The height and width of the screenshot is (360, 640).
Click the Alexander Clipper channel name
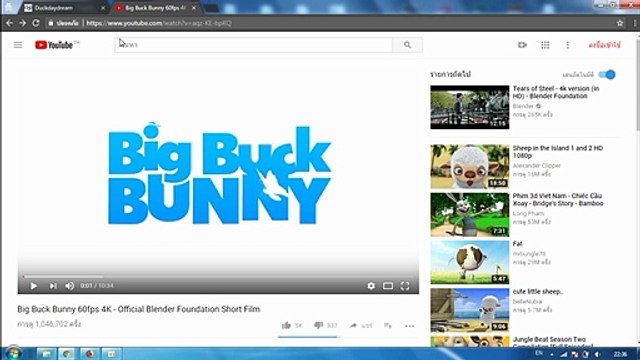pos(537,166)
